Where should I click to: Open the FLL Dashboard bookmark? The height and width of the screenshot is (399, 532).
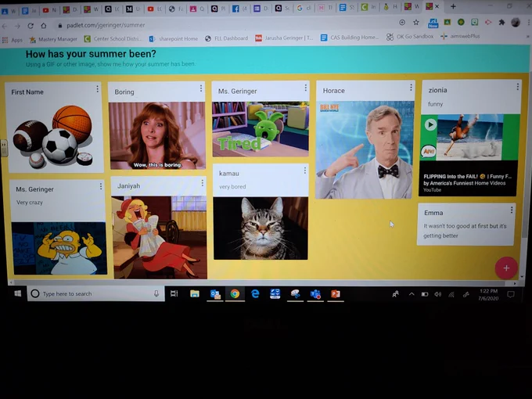pyautogui.click(x=227, y=38)
